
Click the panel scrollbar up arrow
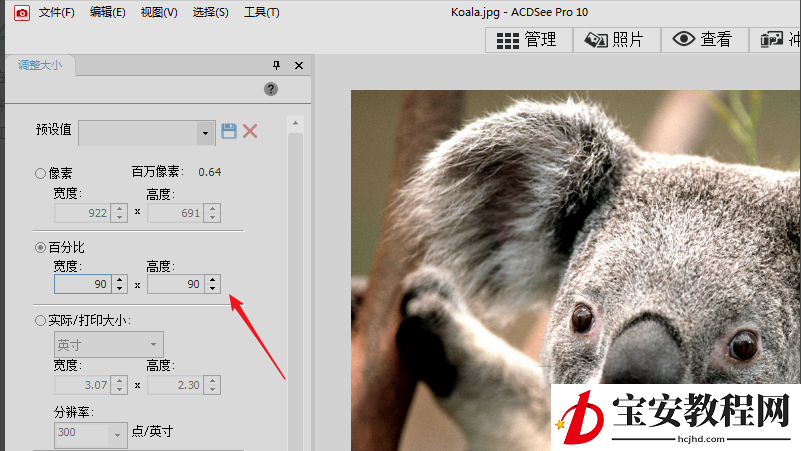point(295,123)
